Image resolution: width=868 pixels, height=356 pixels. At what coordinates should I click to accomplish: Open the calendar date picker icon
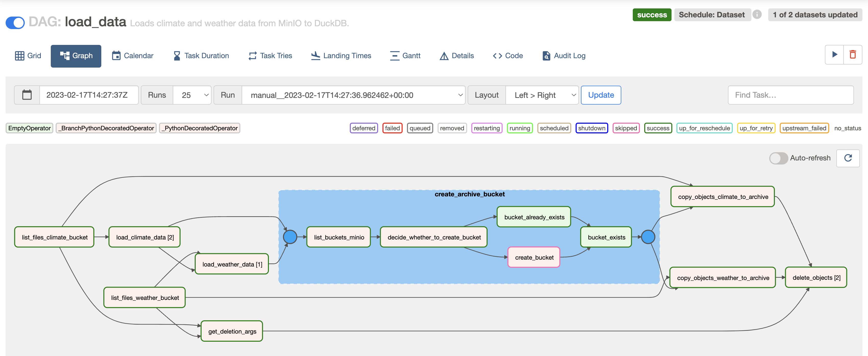click(27, 95)
